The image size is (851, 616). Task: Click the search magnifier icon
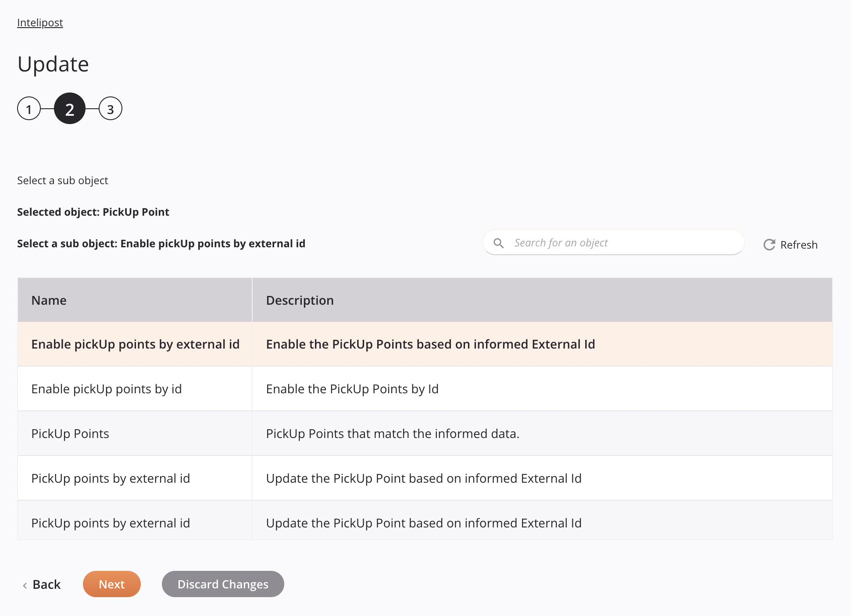pos(499,242)
